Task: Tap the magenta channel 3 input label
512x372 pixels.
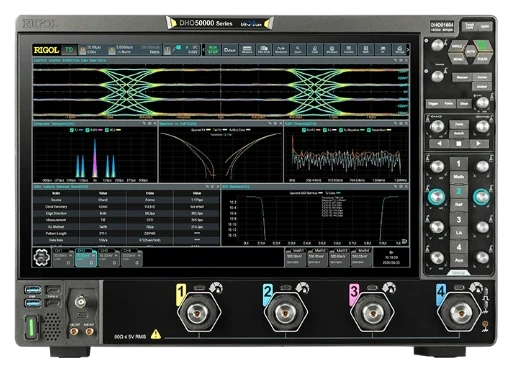Action: click(x=354, y=294)
